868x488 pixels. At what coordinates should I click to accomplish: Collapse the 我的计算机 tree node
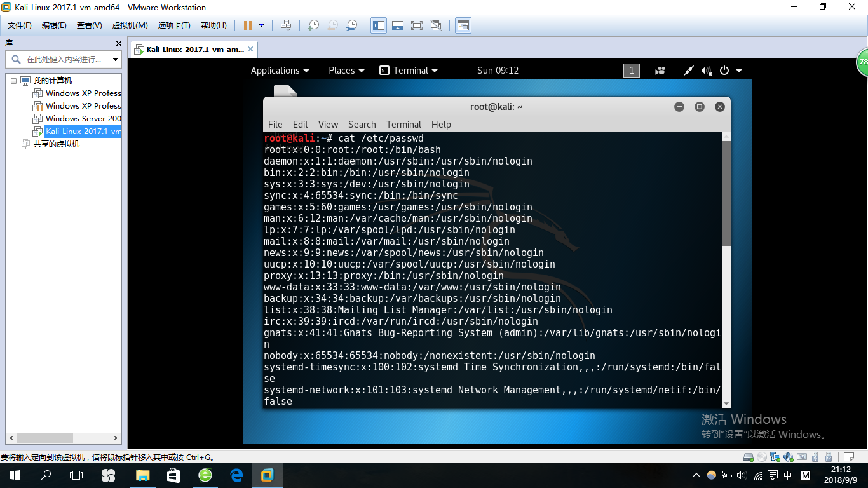tap(13, 81)
